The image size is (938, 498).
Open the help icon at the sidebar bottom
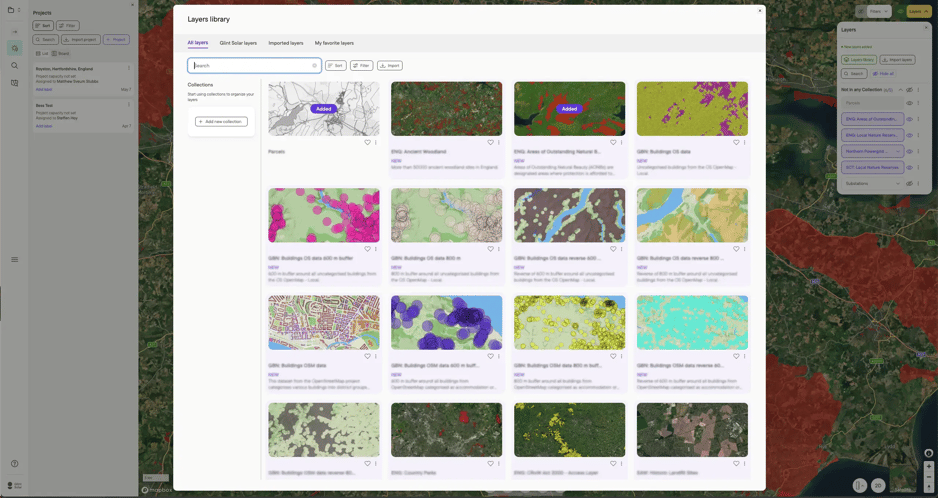(14, 463)
